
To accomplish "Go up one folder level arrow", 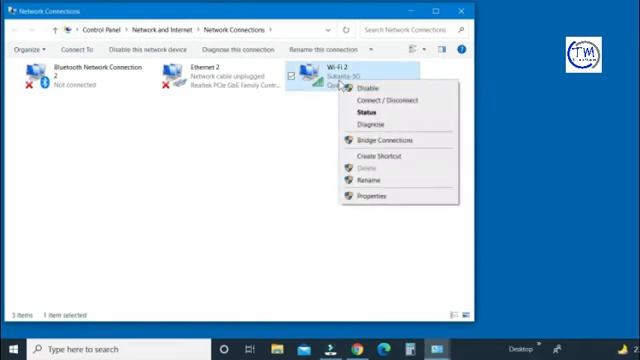I will [x=55, y=30].
